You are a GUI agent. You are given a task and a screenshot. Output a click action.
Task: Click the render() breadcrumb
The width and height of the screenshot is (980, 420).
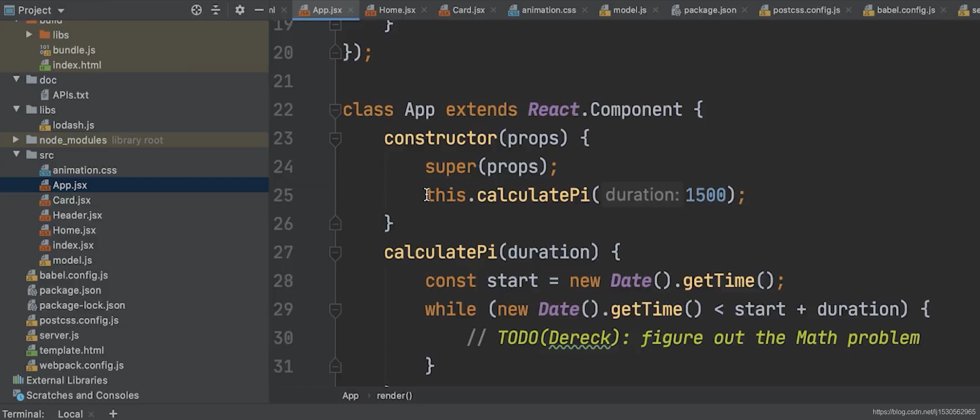pyautogui.click(x=394, y=395)
